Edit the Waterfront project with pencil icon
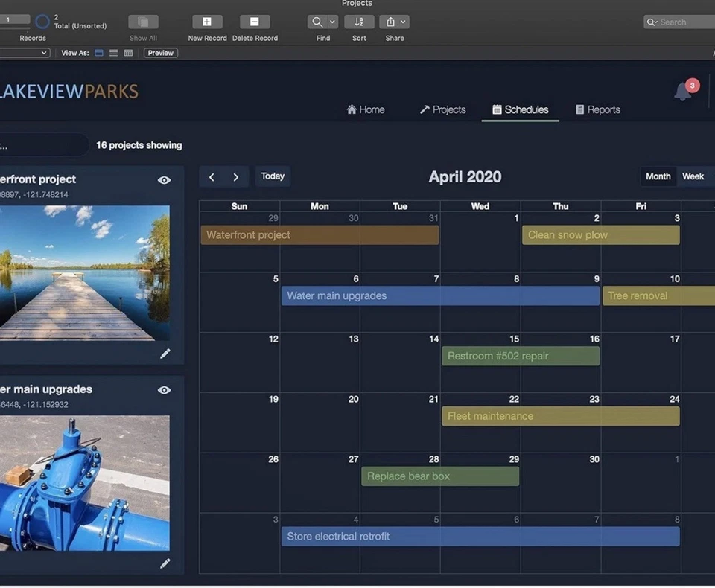This screenshot has height=588, width=715. [165, 355]
